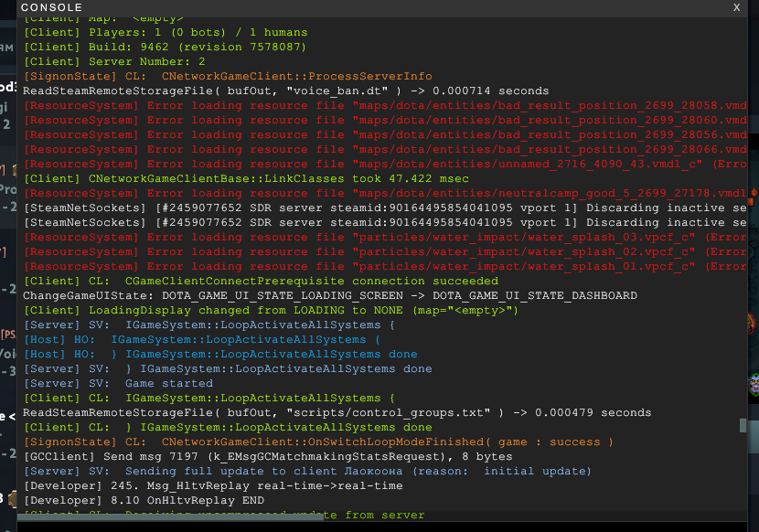Close the console window with X
The width and height of the screenshot is (759, 532).
736,7
